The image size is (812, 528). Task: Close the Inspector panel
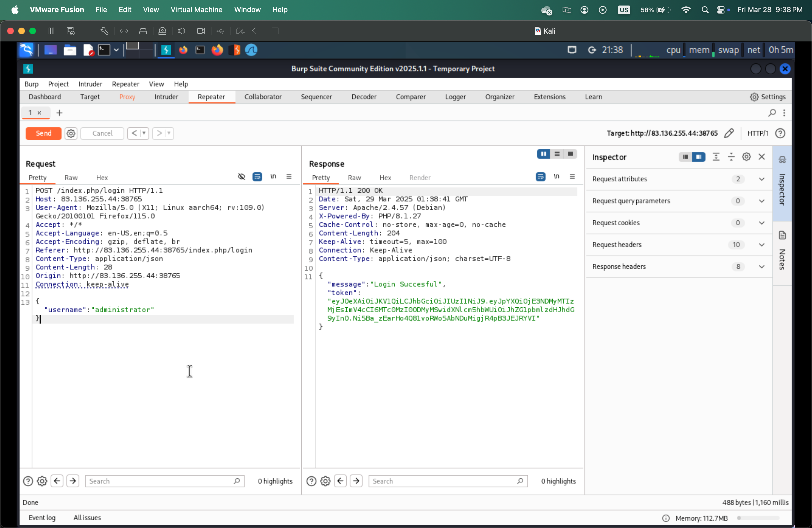(761, 157)
